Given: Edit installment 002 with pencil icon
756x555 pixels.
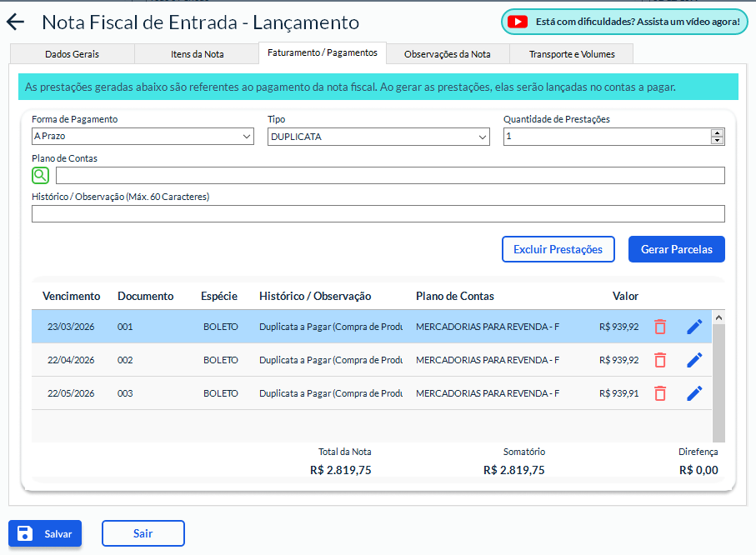Looking at the screenshot, I should click(694, 360).
